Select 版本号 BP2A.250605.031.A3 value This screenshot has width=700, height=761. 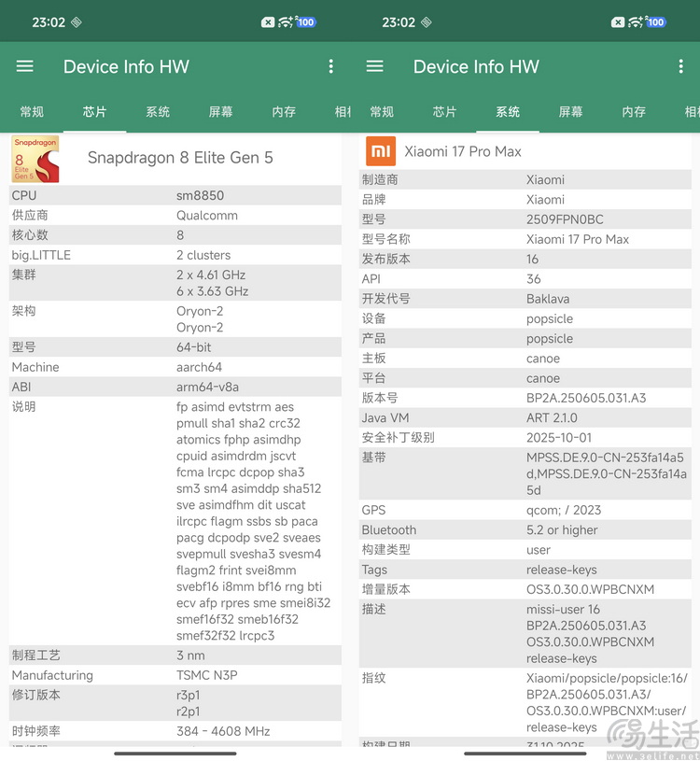click(586, 399)
